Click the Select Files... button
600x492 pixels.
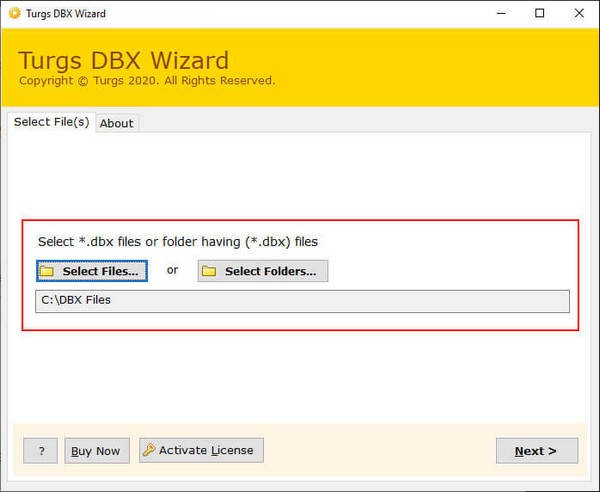point(92,271)
